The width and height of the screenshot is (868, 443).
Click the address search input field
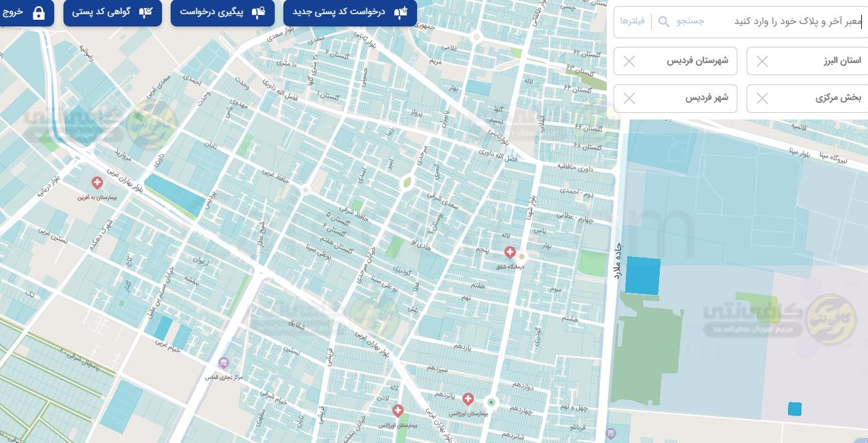[x=782, y=22]
